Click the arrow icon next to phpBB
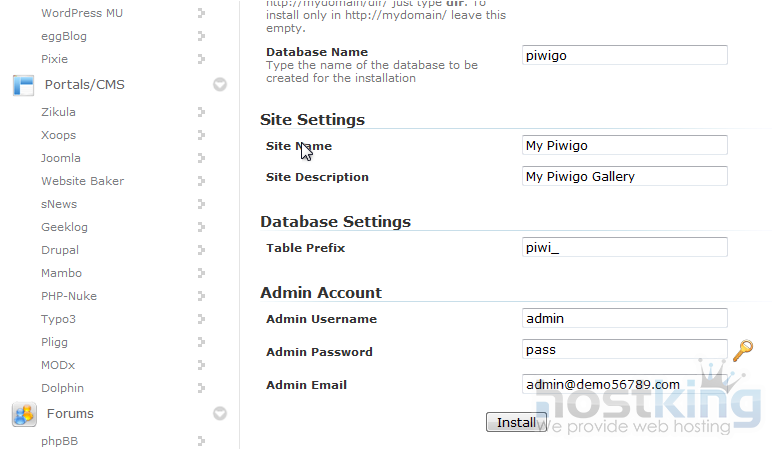This screenshot has height=450, width=776. 201,441
